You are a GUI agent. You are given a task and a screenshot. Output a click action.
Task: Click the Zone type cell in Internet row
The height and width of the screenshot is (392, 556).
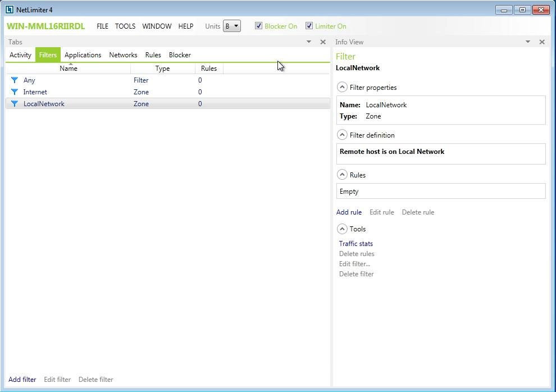pyautogui.click(x=141, y=92)
